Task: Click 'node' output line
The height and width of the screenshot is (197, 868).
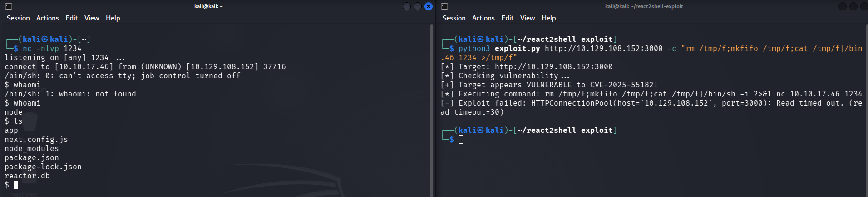Action: (x=14, y=112)
